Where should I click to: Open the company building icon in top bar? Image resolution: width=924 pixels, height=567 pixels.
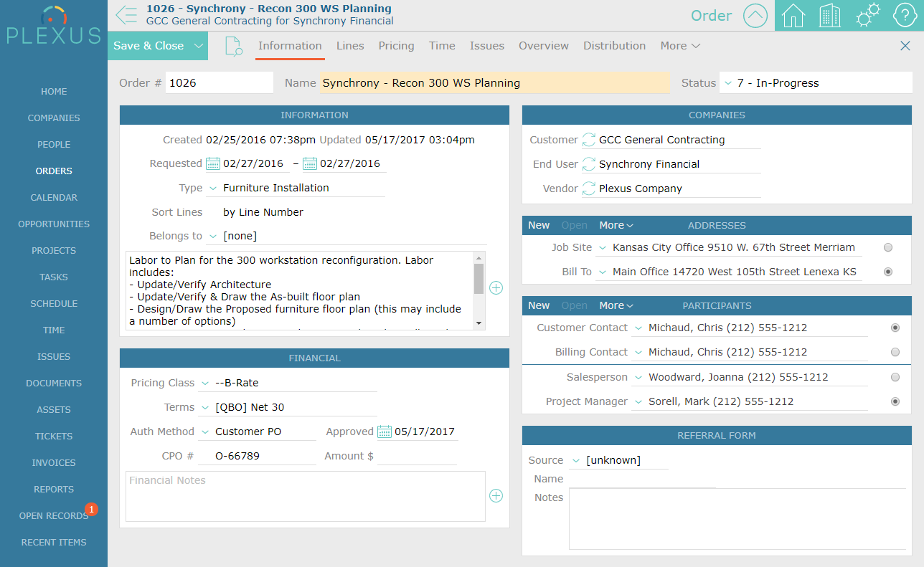[830, 15]
